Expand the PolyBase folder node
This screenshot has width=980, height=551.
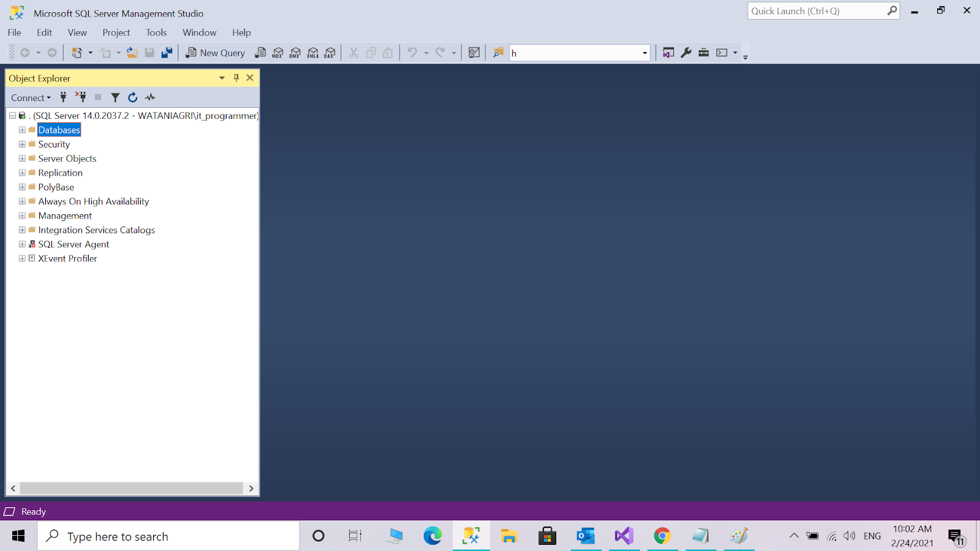[x=22, y=187]
